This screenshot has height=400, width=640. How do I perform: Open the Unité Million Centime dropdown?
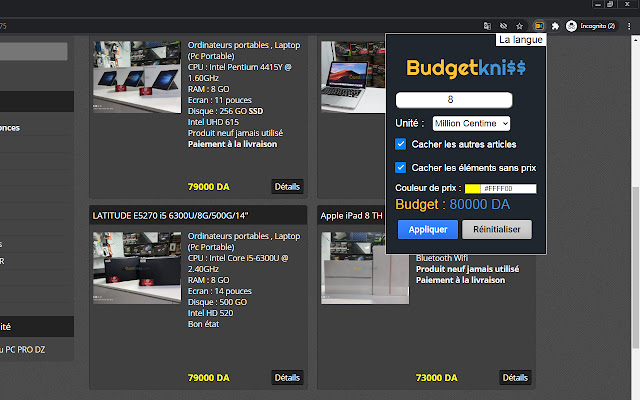[471, 123]
